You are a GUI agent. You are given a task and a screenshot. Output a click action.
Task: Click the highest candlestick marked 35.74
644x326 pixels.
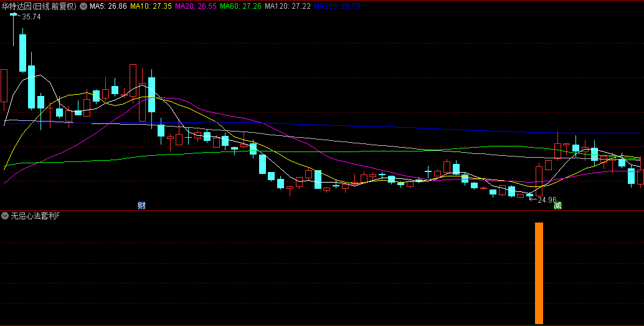(13, 29)
